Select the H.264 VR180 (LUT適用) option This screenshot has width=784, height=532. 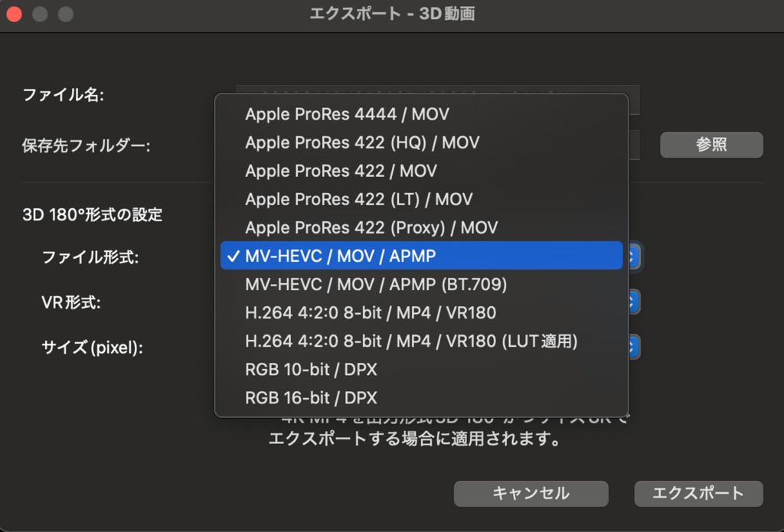411,341
